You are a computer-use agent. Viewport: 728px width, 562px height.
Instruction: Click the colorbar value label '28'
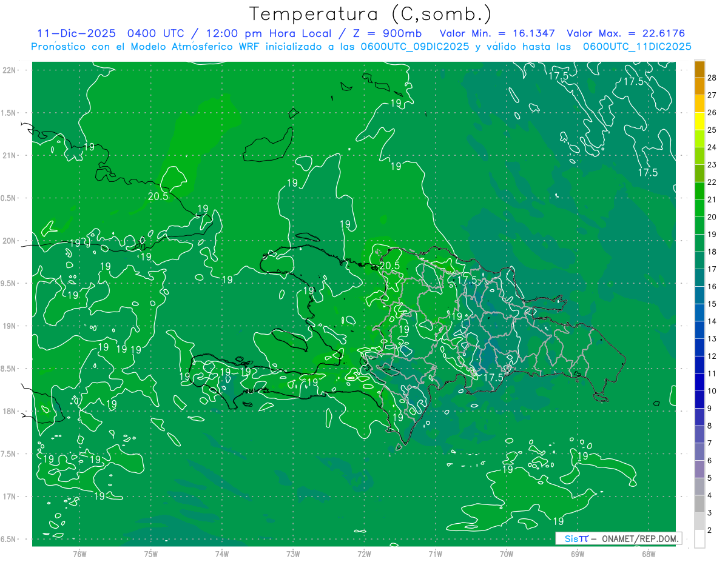712,77
